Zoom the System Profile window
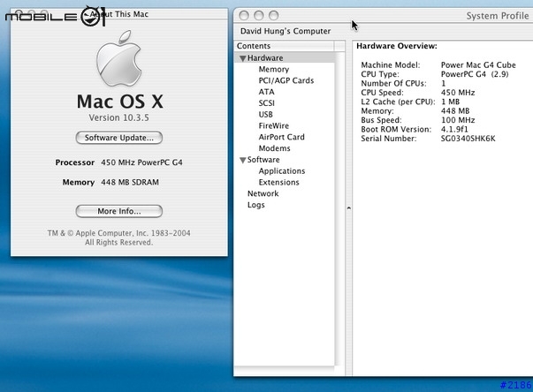Screen dimensions: 533x392 click(274, 15)
